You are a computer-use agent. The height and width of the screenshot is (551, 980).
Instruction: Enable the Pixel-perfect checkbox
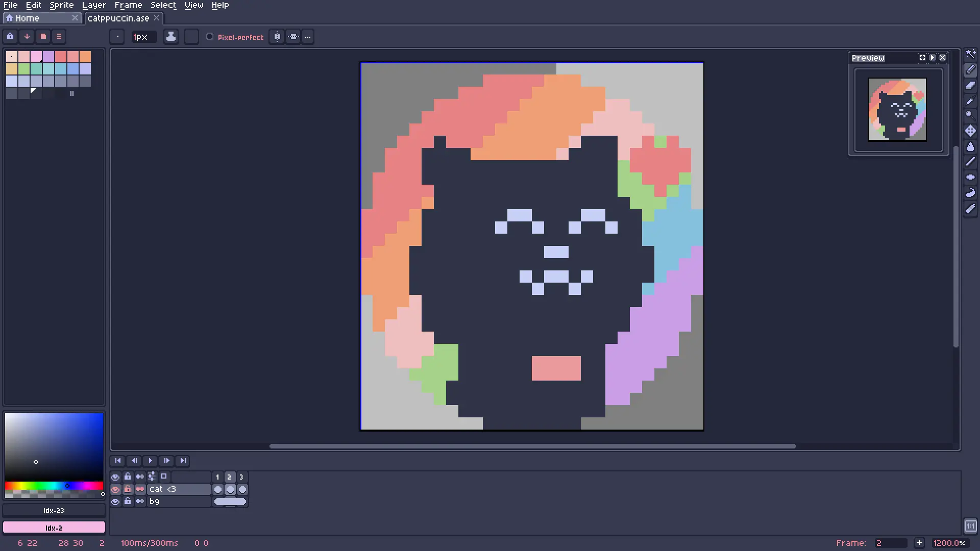click(210, 37)
